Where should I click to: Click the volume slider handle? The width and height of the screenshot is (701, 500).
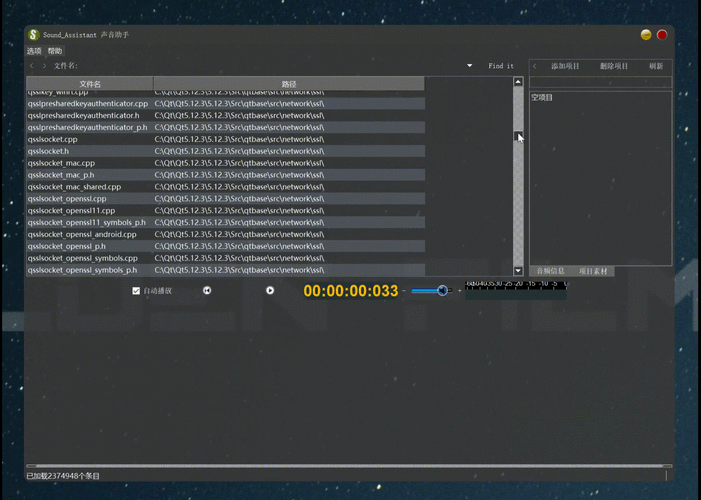[x=442, y=291]
